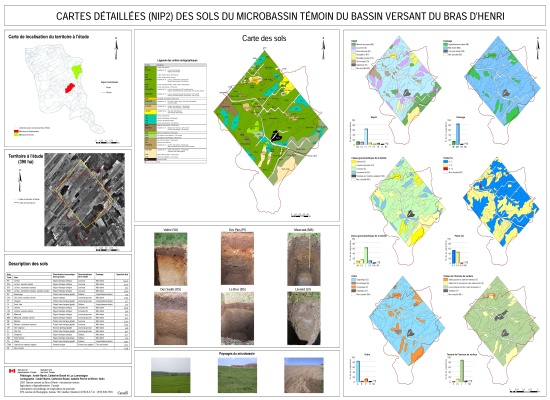Open the Valère soil profile photo
Image resolution: width=550 pixels, height=400 pixels.
pyautogui.click(x=170, y=259)
